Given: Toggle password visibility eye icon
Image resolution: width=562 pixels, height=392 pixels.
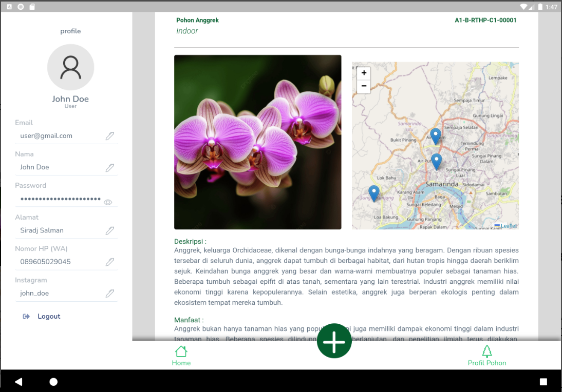Looking at the screenshot, I should coord(108,202).
